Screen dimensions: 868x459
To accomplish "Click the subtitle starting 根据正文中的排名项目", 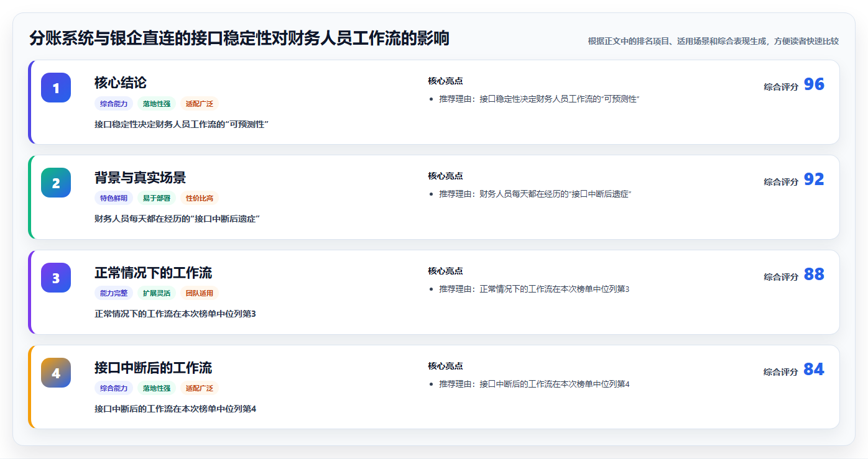I will coord(713,42).
